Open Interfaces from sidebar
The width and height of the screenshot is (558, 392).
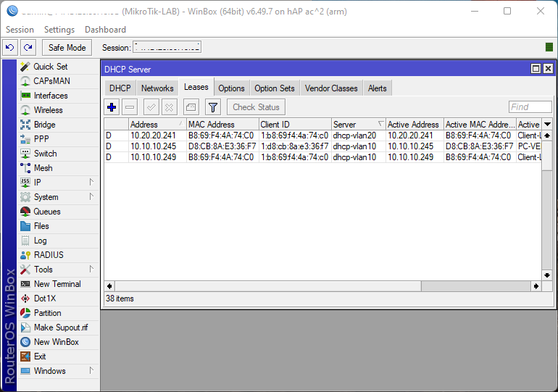click(59, 96)
